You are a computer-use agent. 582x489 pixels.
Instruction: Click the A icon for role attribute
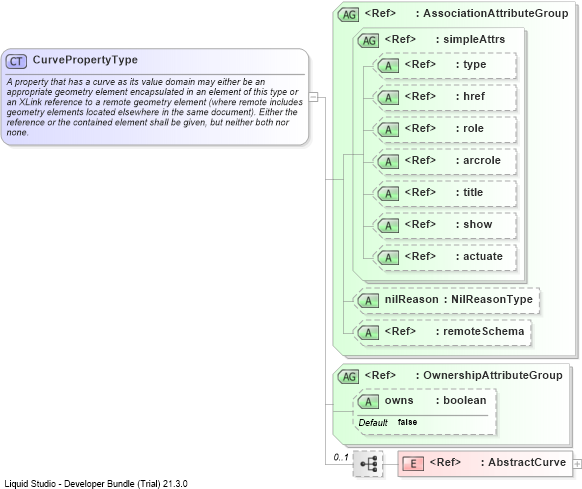pos(388,130)
